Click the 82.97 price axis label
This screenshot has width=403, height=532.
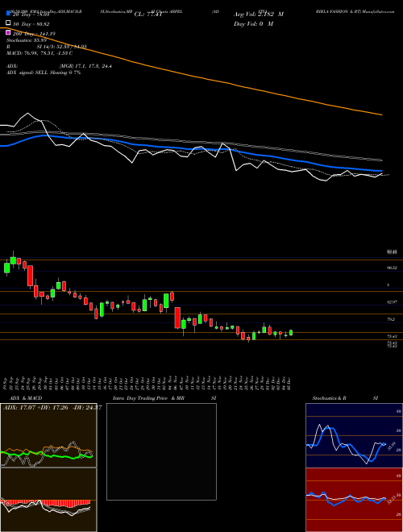(393, 301)
